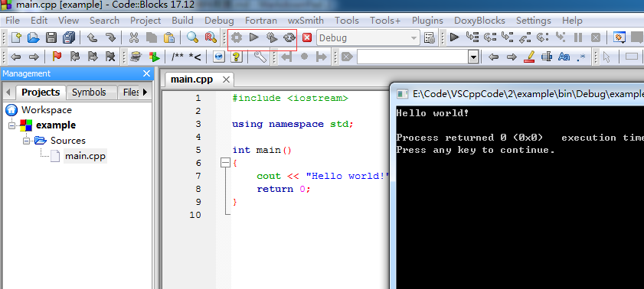This screenshot has width=644, height=289.
Task: Abort the build with red X icon
Action: [307, 37]
